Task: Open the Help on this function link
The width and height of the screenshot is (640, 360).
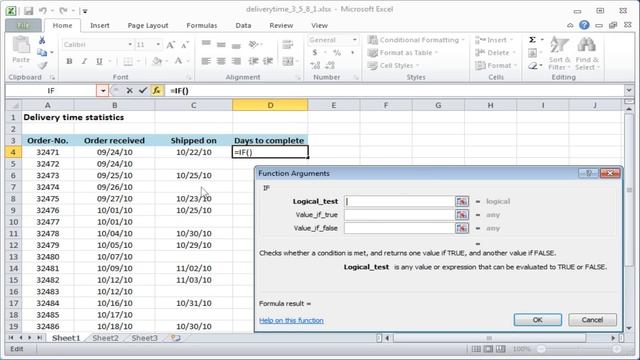Action: [291, 320]
